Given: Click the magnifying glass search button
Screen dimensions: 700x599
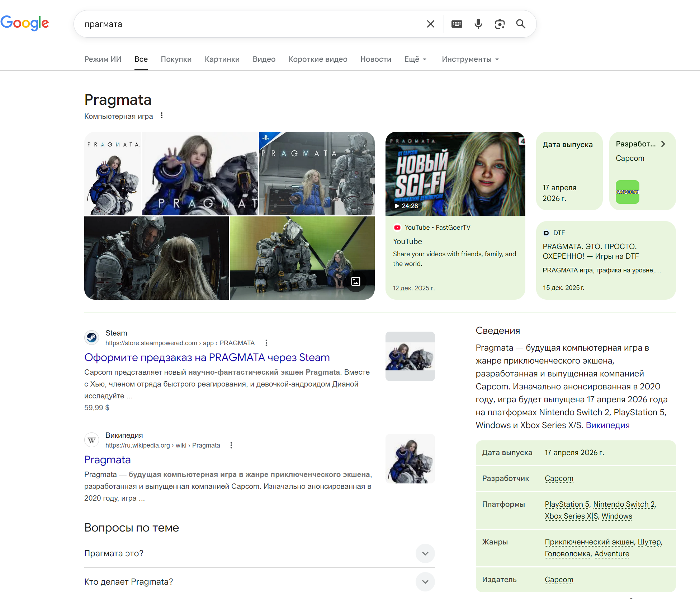Looking at the screenshot, I should (x=521, y=24).
